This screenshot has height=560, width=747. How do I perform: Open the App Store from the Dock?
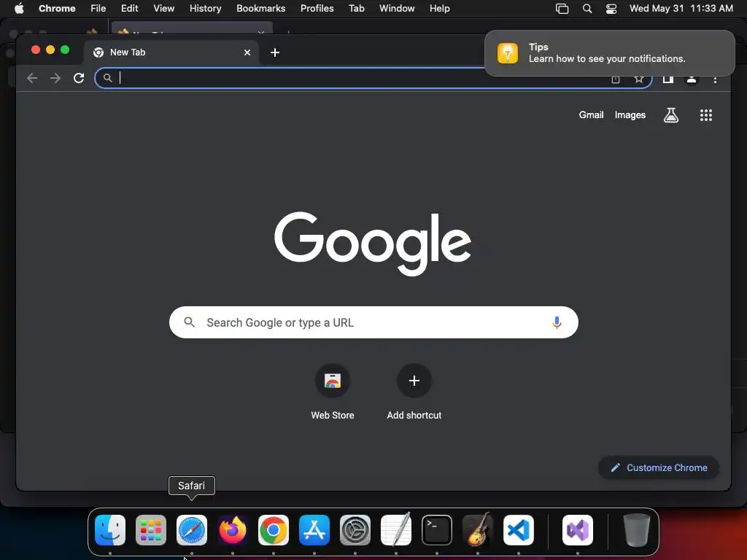pos(314,529)
